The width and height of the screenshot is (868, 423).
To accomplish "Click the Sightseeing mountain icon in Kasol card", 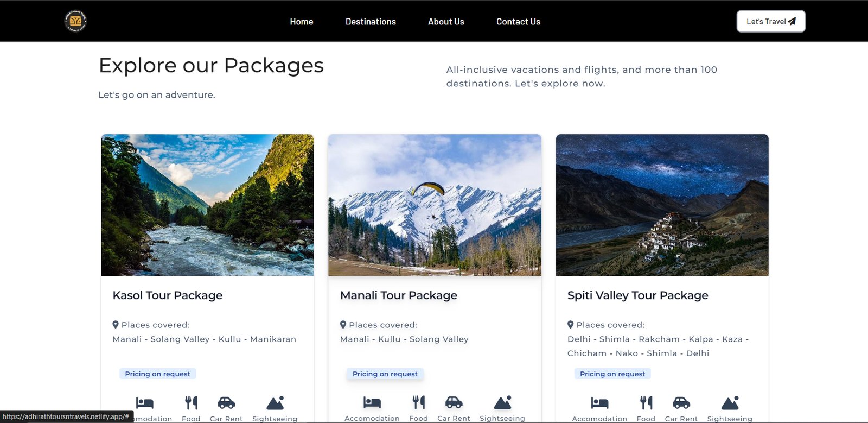I will click(275, 402).
